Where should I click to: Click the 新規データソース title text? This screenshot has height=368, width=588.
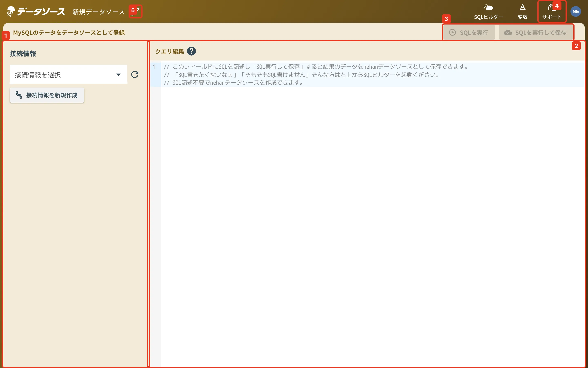pyautogui.click(x=98, y=12)
